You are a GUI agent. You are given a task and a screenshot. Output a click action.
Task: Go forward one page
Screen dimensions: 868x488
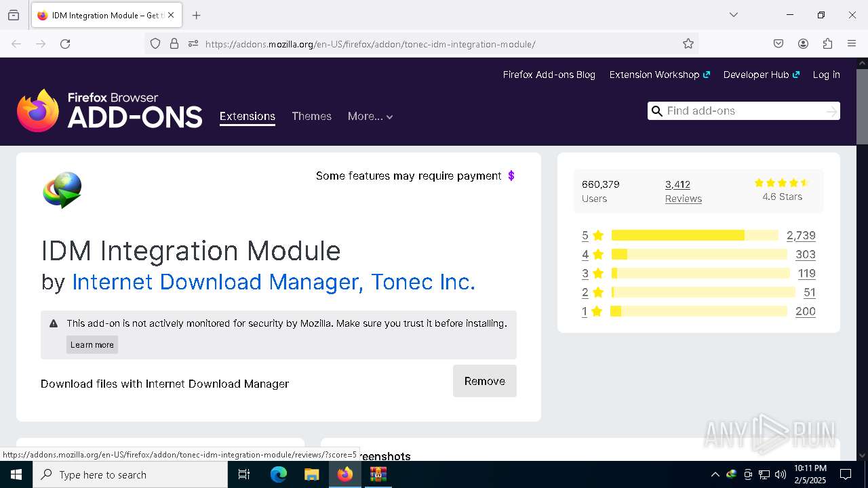click(x=41, y=44)
